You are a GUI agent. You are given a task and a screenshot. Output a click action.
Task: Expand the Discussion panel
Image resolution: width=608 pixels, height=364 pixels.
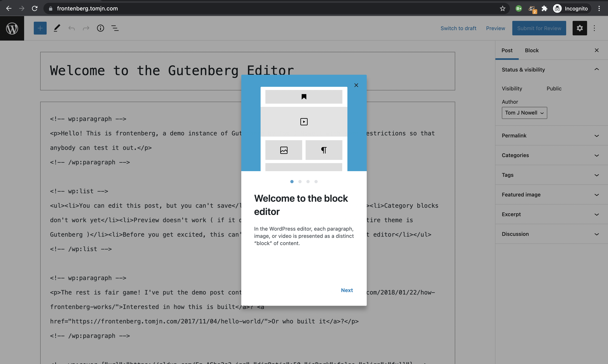point(552,234)
